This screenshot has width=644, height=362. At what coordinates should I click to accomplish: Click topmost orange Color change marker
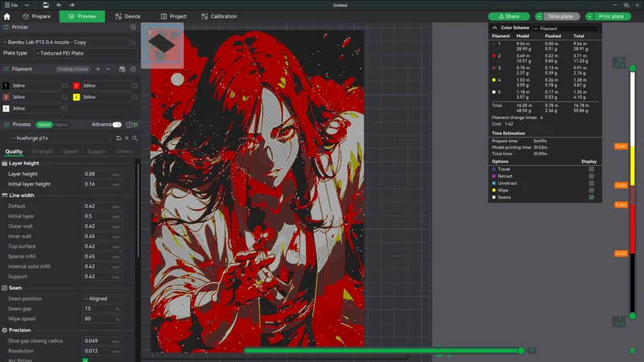621,146
